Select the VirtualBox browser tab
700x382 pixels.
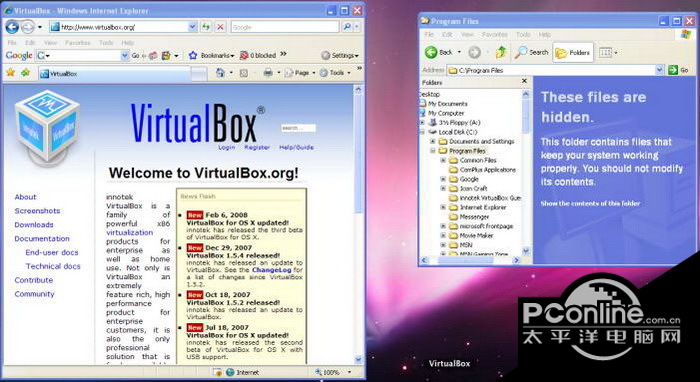pos(114,74)
